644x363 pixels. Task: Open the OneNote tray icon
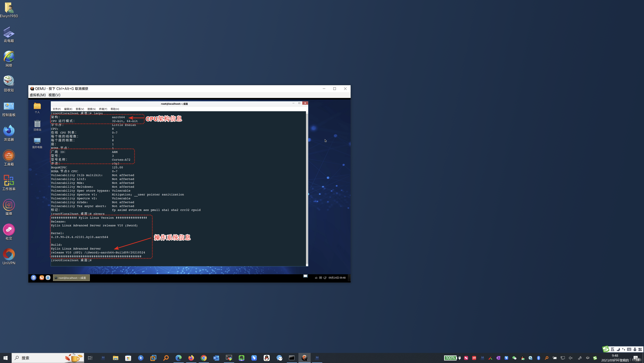tap(498, 358)
